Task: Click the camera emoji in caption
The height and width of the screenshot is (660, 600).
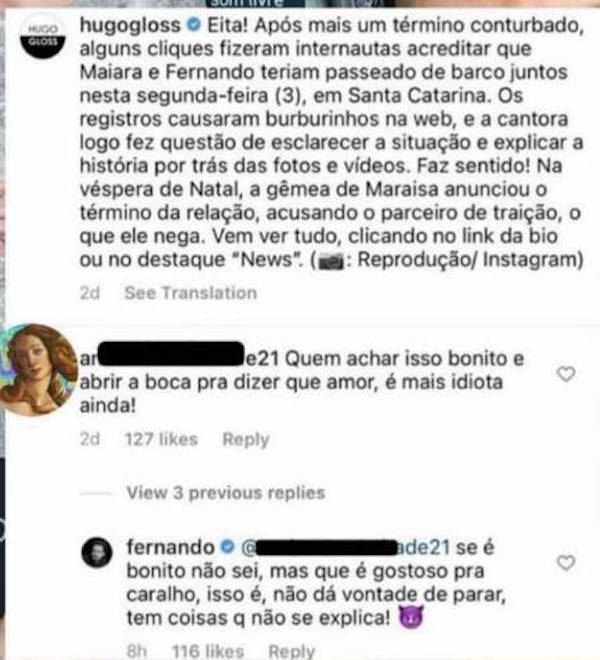Action: point(331,261)
